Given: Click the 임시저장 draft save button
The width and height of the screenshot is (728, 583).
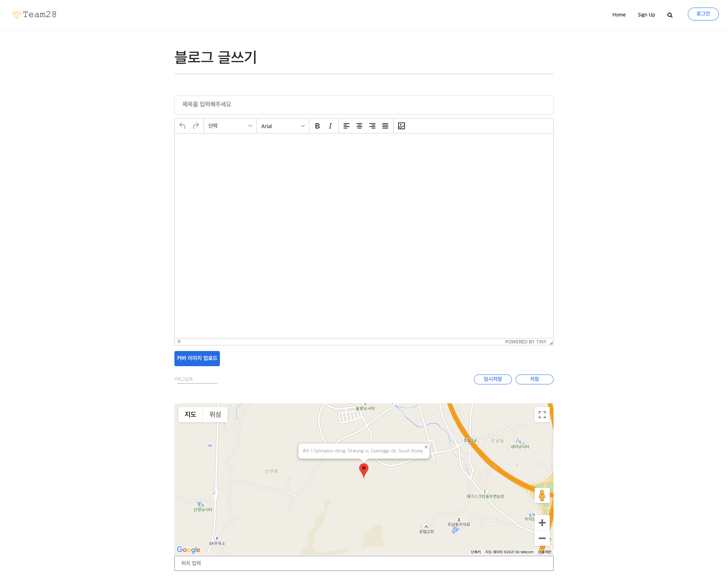Looking at the screenshot, I should coord(493,379).
